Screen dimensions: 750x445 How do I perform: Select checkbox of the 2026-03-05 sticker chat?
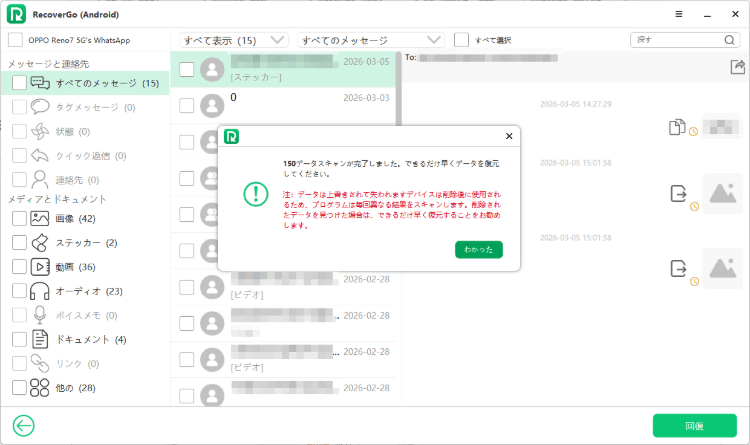click(187, 69)
